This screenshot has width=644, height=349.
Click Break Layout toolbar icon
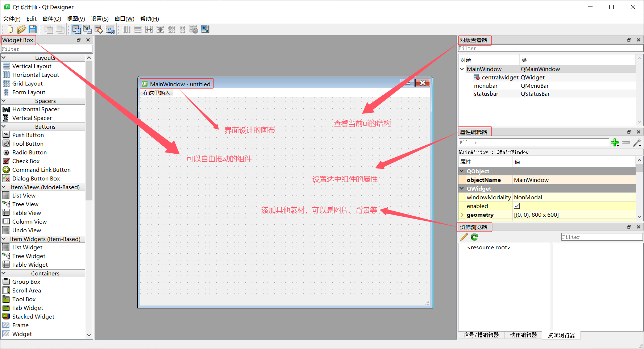[x=194, y=29]
